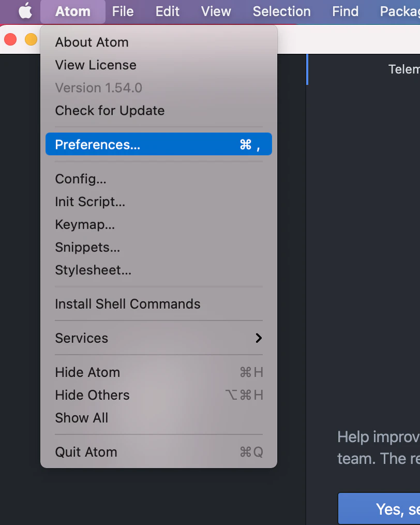Open the File menu
This screenshot has height=525, width=420.
pyautogui.click(x=123, y=11)
